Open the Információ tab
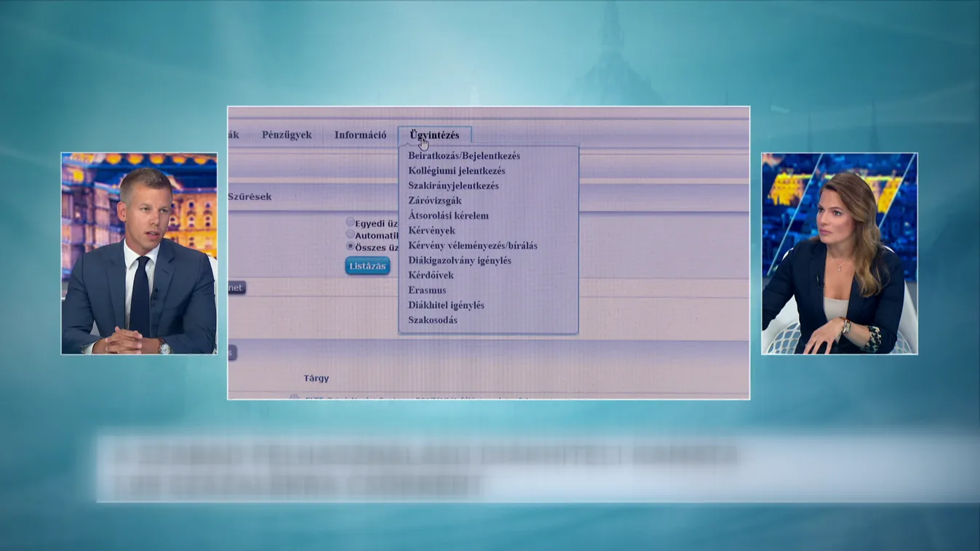The width and height of the screenshot is (980, 551). (360, 135)
